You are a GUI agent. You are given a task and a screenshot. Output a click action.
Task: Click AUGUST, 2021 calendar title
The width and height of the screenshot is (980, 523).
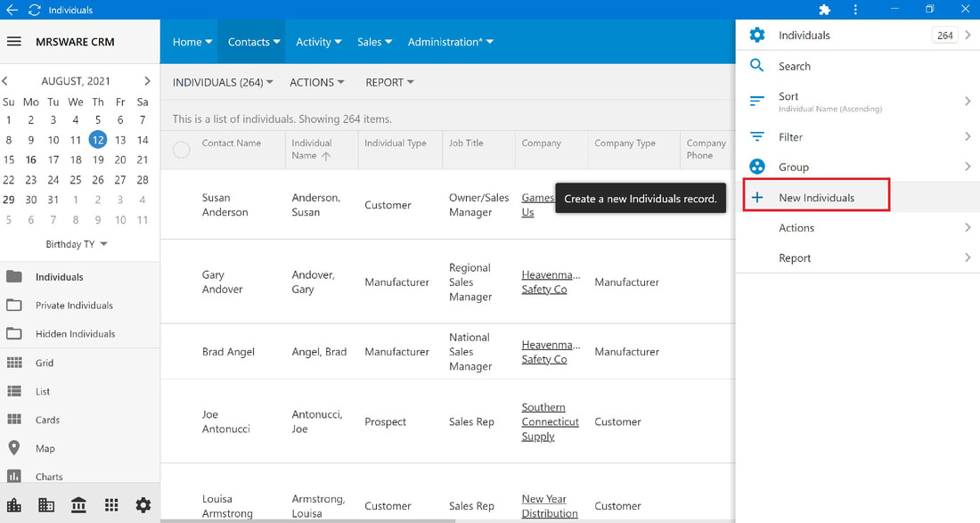76,81
